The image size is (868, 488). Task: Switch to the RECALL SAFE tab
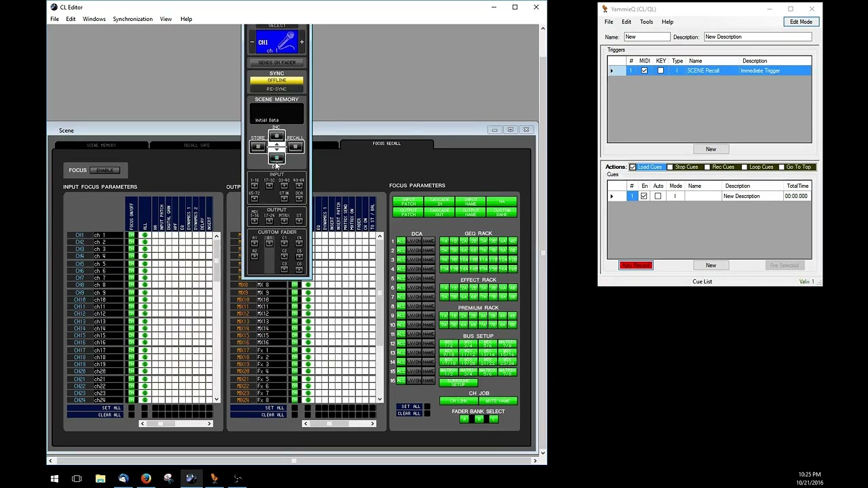(x=197, y=145)
